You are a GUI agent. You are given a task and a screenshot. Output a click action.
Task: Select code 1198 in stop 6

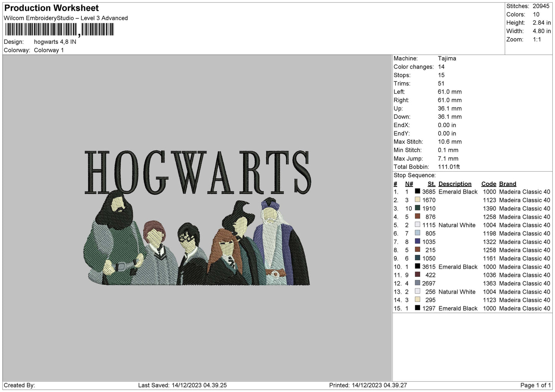click(489, 233)
